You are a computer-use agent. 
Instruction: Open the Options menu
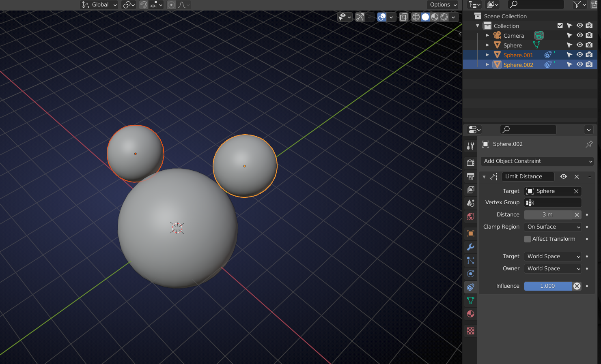(x=443, y=5)
